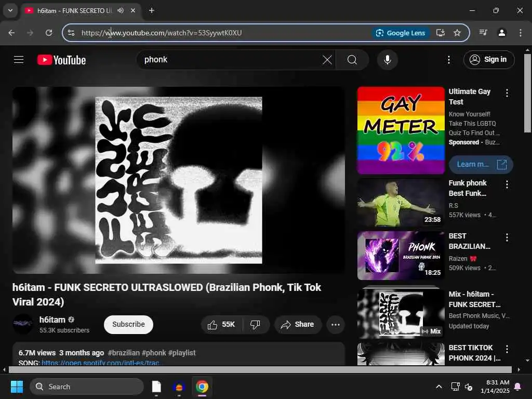Click the Learn more ad button
Image resolution: width=532 pixels, height=399 pixels.
481,164
